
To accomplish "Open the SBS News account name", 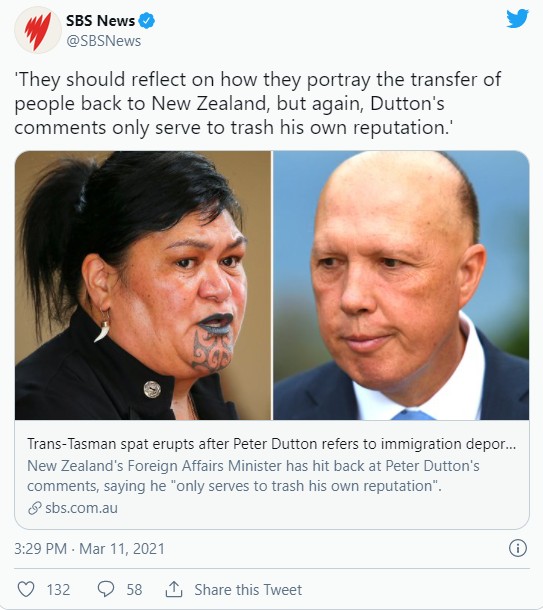I will click(100, 21).
